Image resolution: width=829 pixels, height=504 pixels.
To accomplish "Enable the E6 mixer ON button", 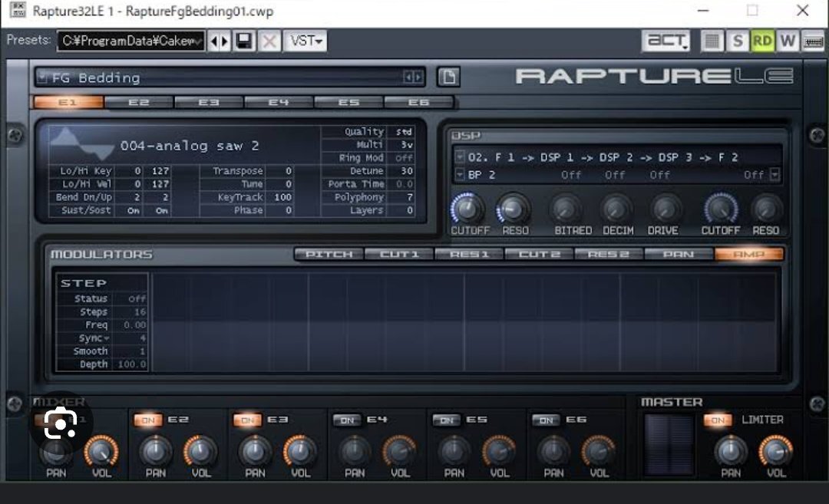I will [x=546, y=420].
